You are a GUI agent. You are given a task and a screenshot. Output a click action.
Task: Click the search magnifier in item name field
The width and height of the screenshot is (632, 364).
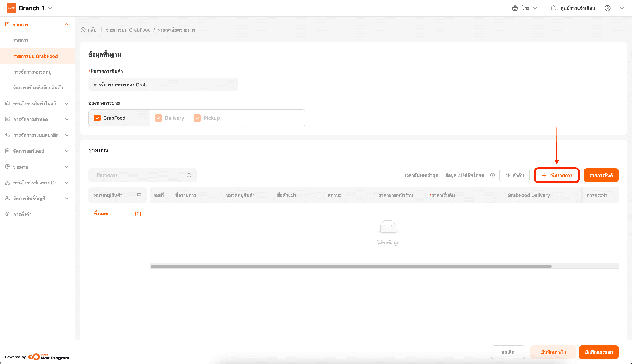coord(189,175)
